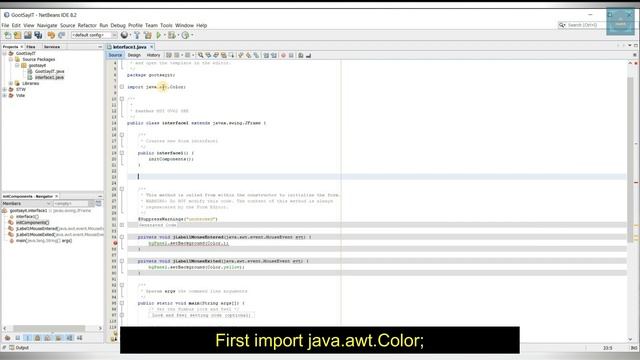
Task: Toggle Show Static Members filter in Navigator
Action: click(x=28, y=338)
